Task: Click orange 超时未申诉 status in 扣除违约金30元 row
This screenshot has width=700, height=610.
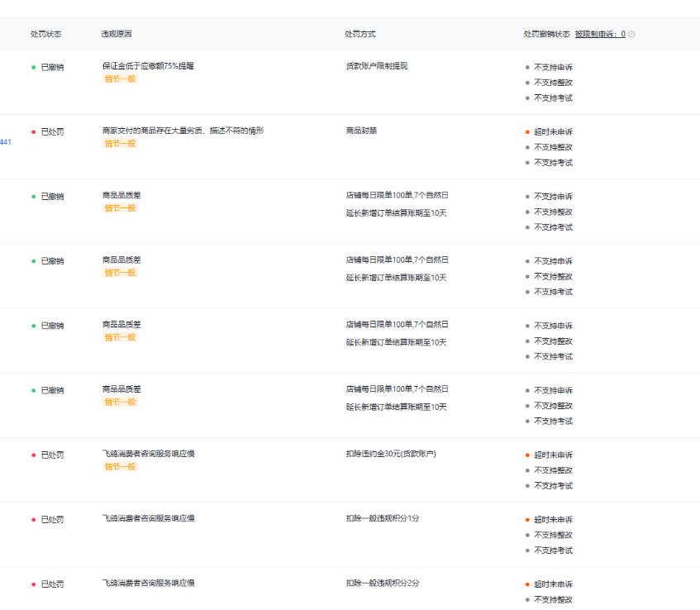Action: (553, 455)
